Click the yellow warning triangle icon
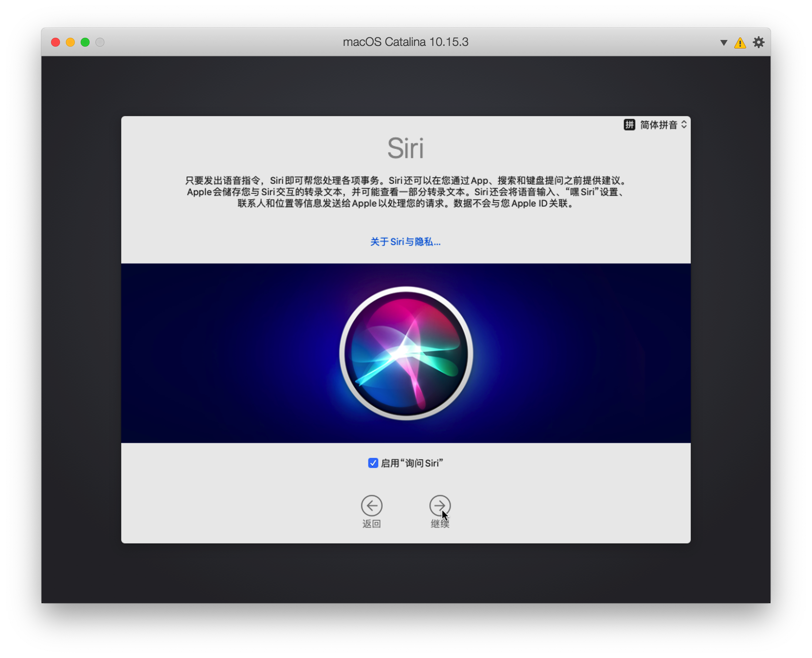Screen dimensions: 812x658 pyautogui.click(x=740, y=43)
